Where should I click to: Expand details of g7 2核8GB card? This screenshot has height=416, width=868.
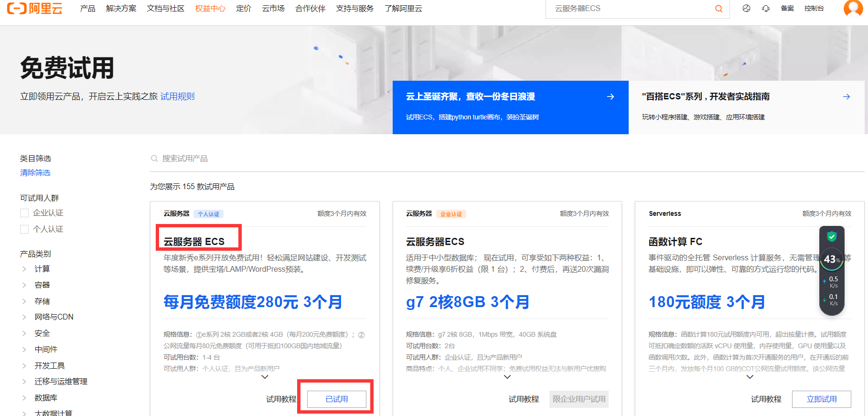(507, 377)
